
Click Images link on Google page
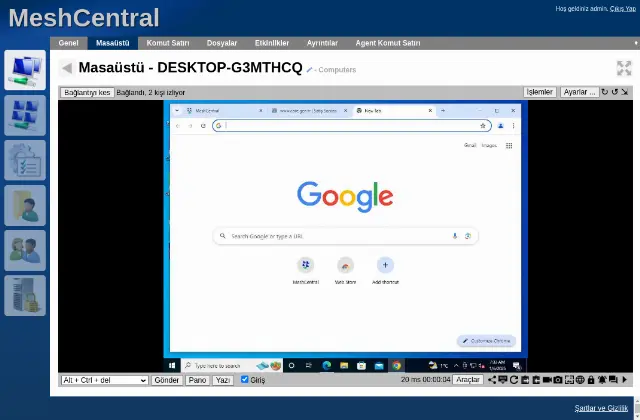tap(489, 145)
